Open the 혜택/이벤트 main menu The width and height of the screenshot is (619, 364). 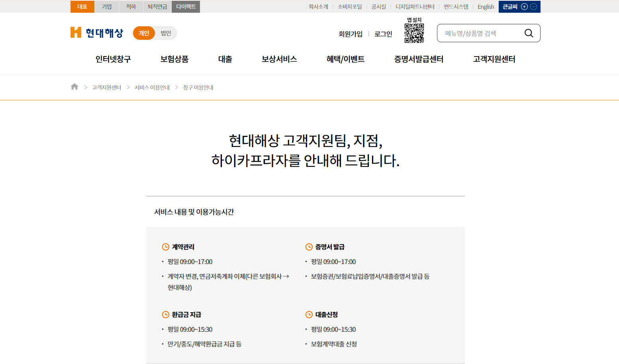tap(345, 59)
